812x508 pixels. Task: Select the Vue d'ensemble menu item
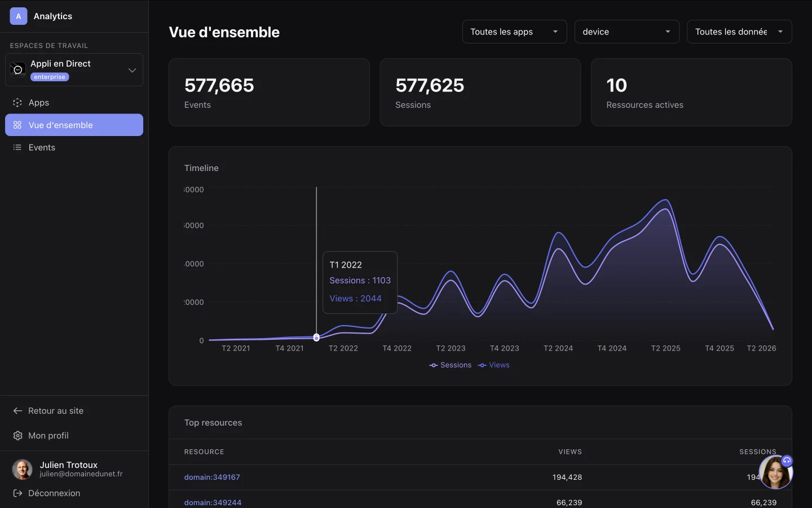tap(74, 125)
